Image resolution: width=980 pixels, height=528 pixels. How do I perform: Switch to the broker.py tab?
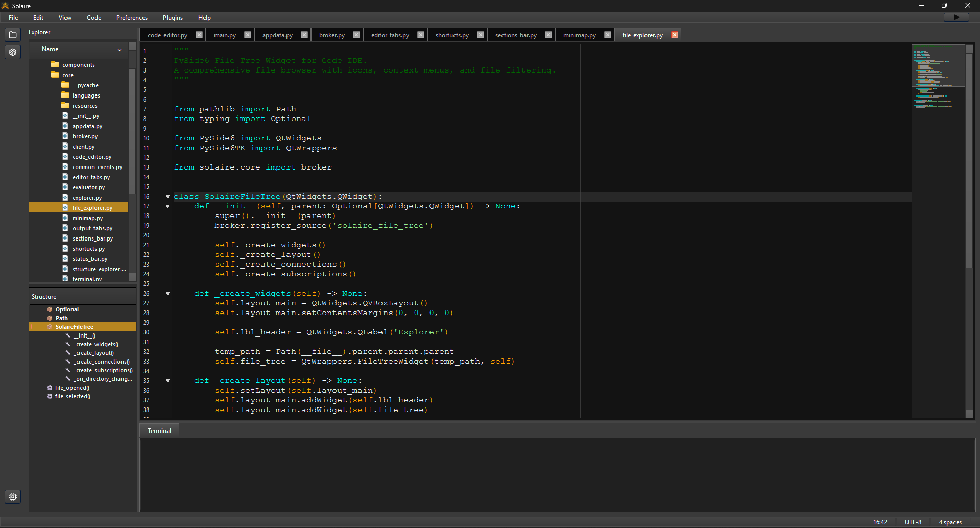[332, 35]
